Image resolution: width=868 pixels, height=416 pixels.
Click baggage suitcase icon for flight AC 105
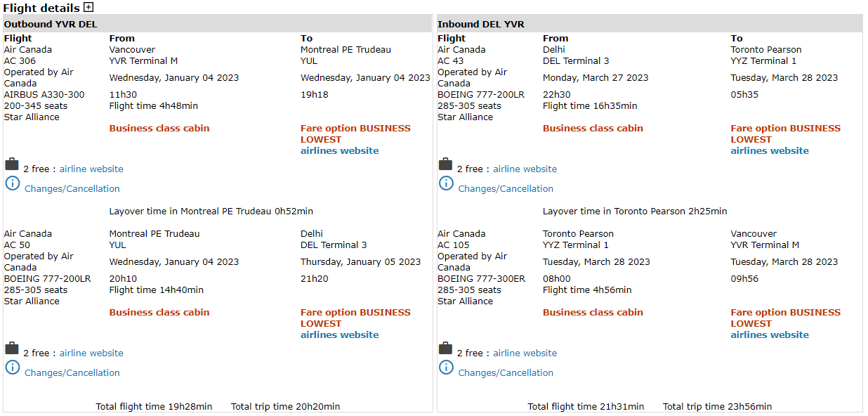coord(445,349)
